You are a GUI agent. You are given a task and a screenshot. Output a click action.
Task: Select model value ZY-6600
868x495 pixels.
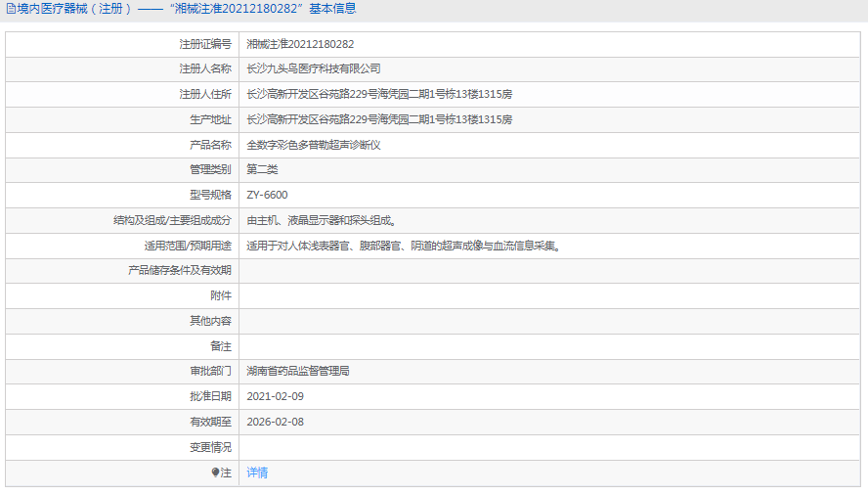(x=267, y=195)
